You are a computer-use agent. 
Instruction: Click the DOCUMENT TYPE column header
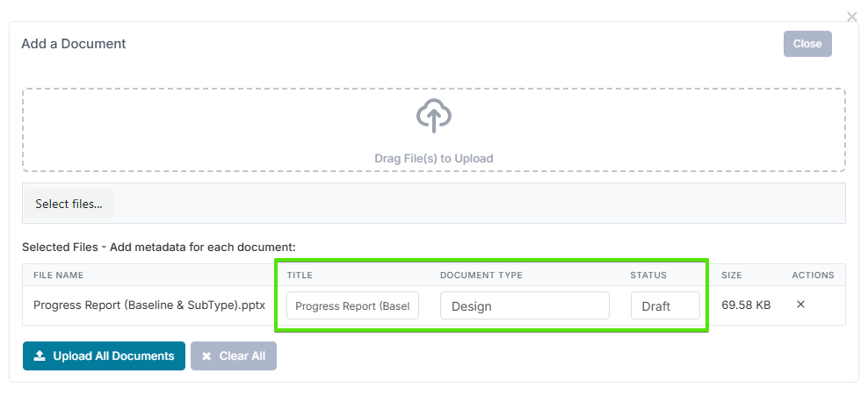(481, 275)
